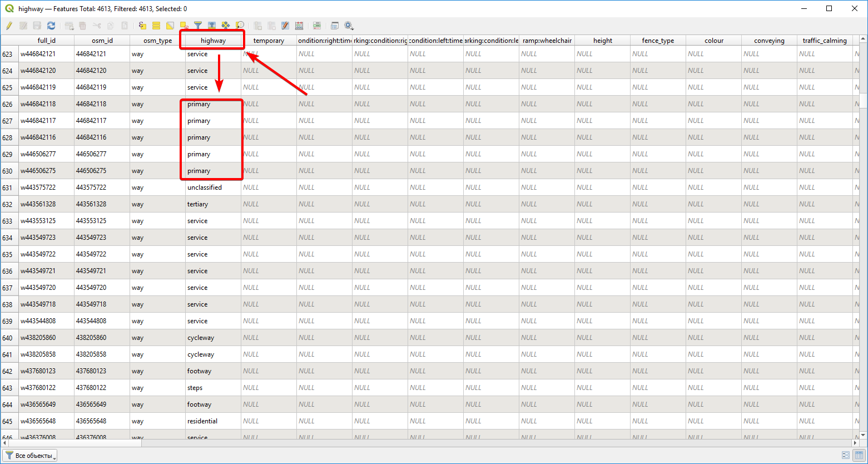Open select features by expression
This screenshot has width=868, height=464.
(142, 26)
